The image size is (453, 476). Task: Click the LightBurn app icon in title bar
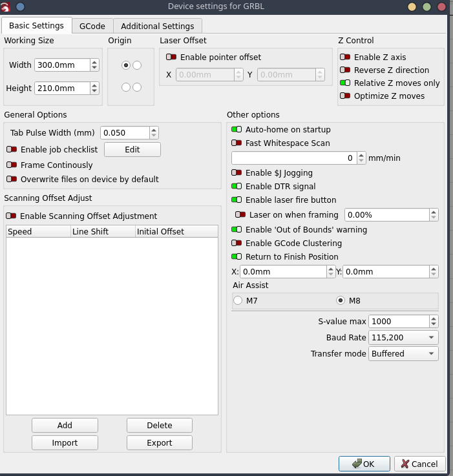[x=5, y=6]
